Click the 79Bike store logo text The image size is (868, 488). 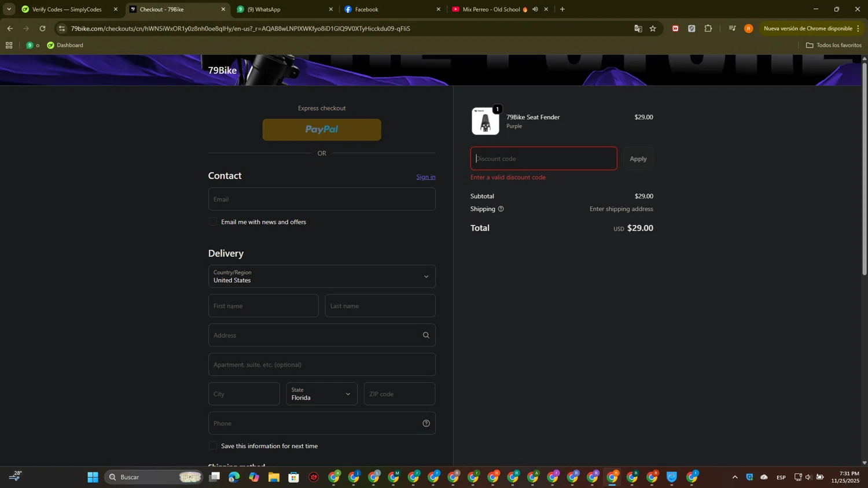coord(222,71)
